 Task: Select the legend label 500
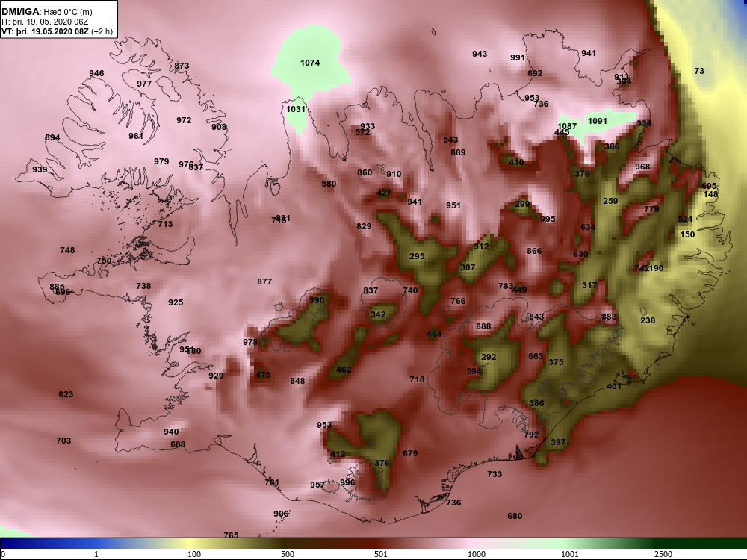288,554
